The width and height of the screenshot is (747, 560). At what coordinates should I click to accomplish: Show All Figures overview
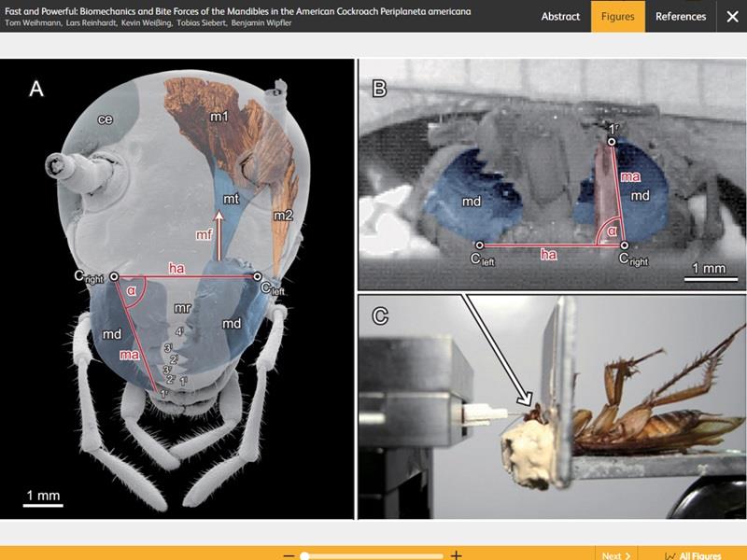692,555
